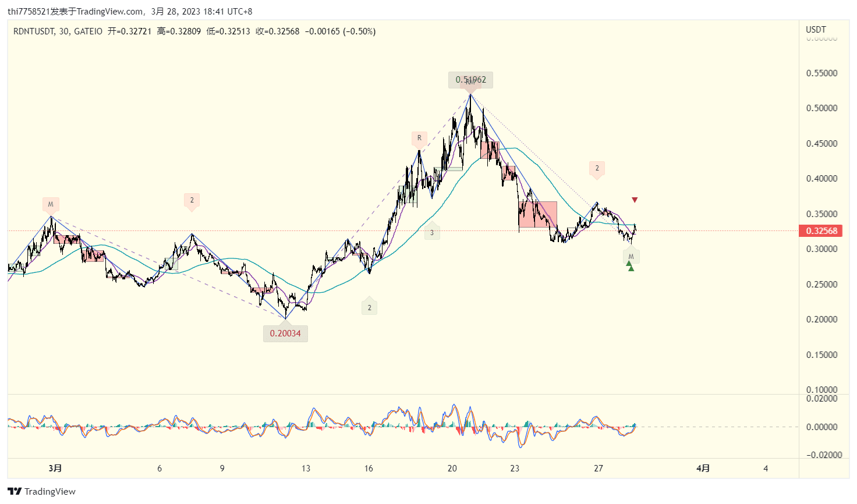The width and height of the screenshot is (857, 504).
Task: Click the red down-triangle sell marker
Action: coord(635,200)
